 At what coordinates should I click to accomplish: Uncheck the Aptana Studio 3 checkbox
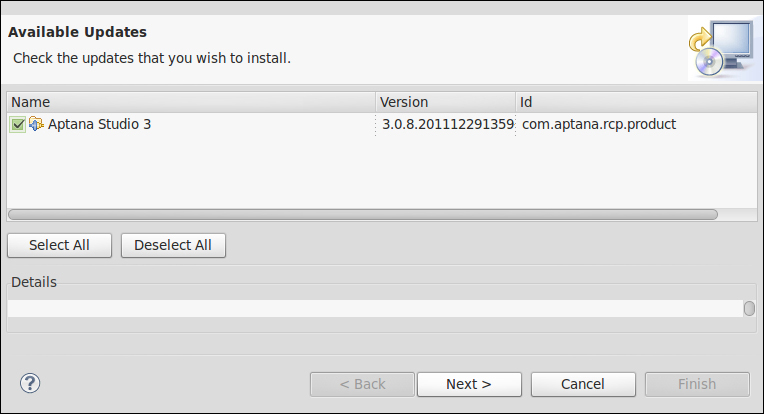point(18,125)
